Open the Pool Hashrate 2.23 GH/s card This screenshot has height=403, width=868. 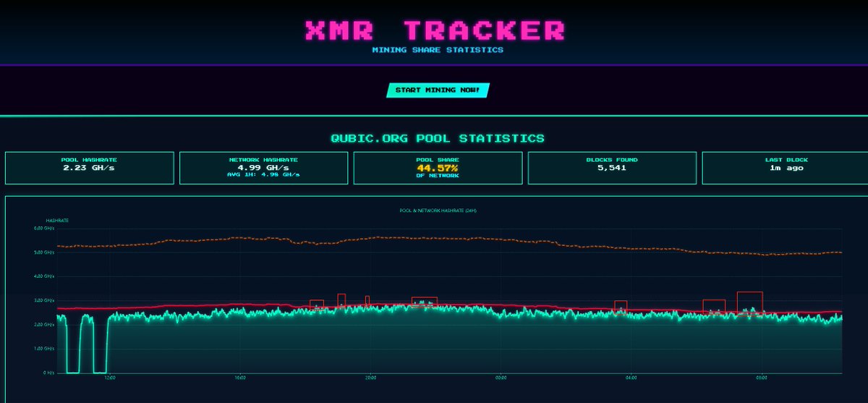click(x=90, y=168)
